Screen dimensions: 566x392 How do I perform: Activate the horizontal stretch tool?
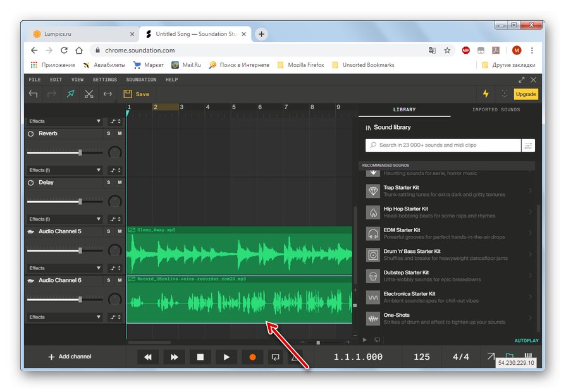(108, 94)
